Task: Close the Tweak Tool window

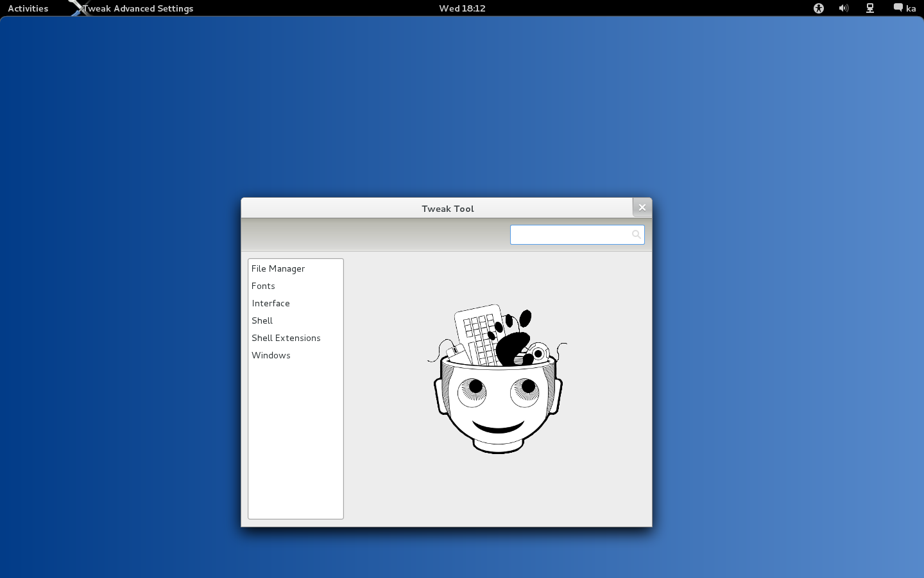Action: tap(642, 207)
